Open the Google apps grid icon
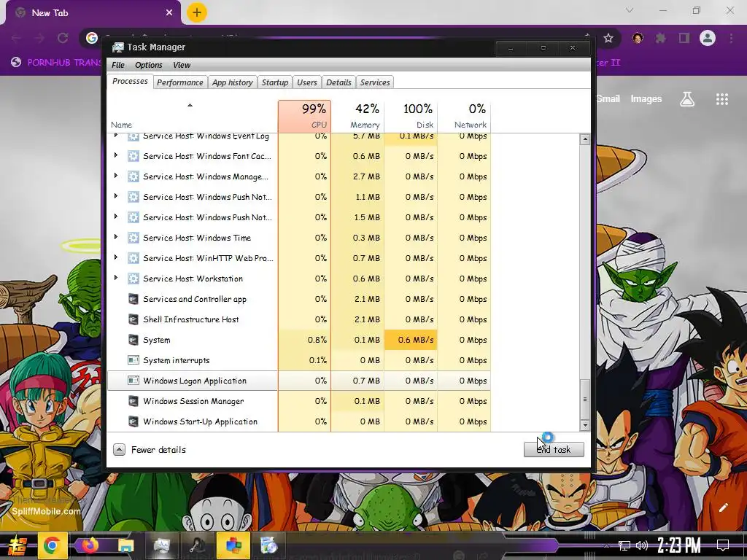Image resolution: width=747 pixels, height=560 pixels. pos(721,99)
